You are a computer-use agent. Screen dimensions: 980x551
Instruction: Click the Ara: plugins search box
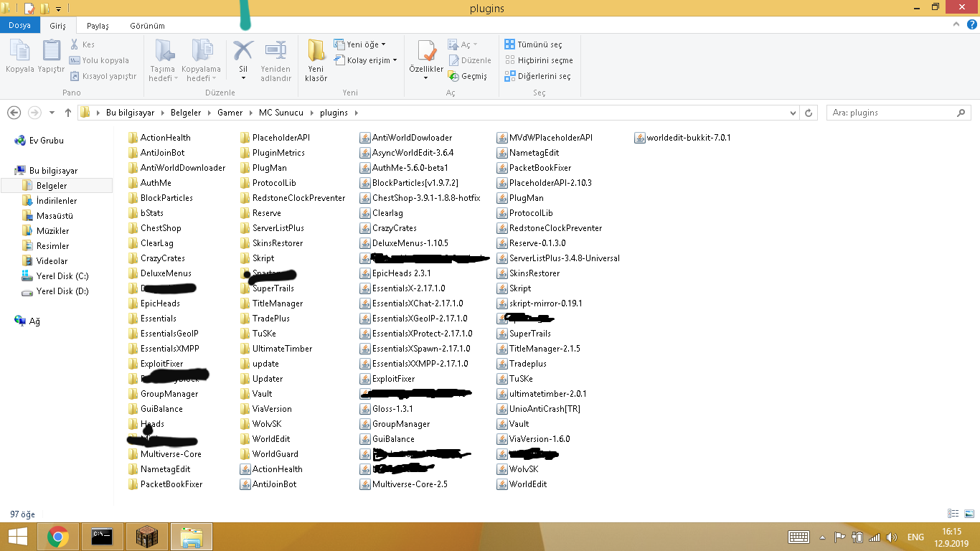click(900, 113)
